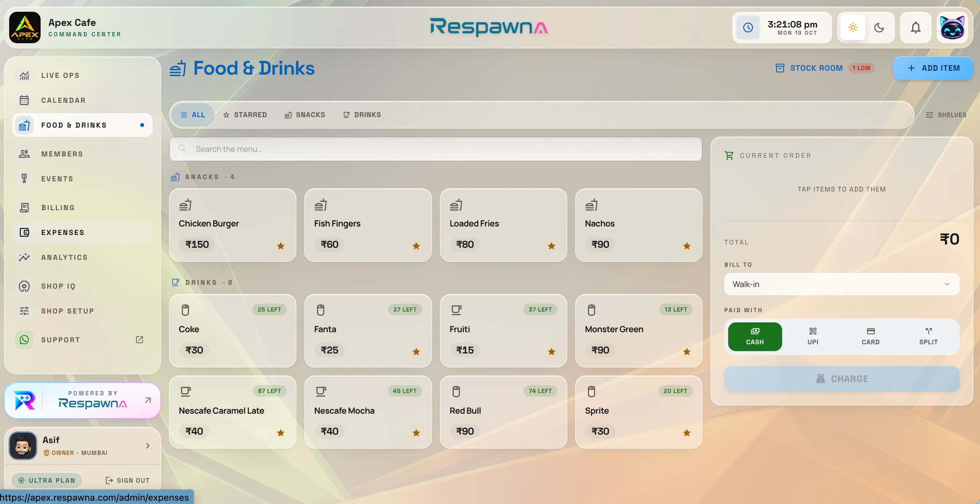The image size is (980, 504).
Task: Select Cash payment method
Action: pyautogui.click(x=755, y=336)
